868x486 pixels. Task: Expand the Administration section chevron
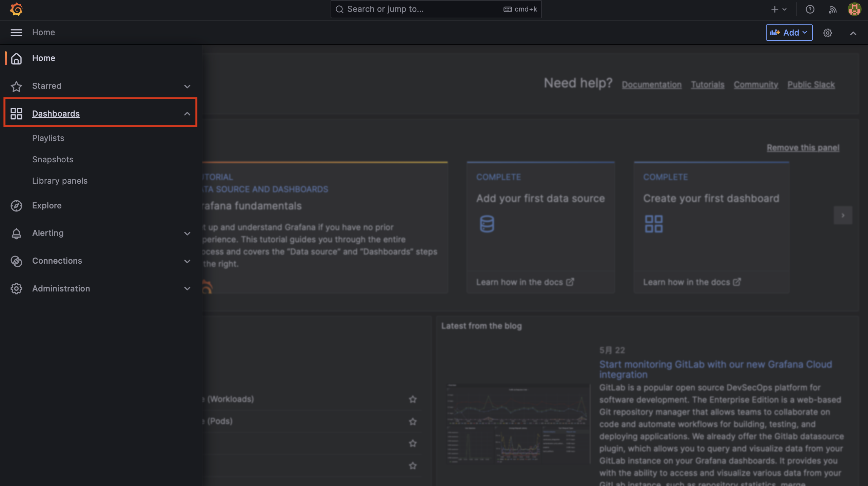187,289
